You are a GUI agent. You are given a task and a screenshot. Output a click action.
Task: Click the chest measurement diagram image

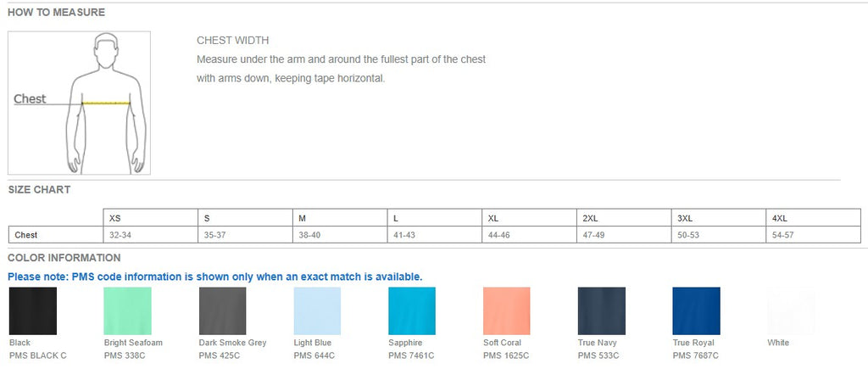pyautogui.click(x=79, y=103)
